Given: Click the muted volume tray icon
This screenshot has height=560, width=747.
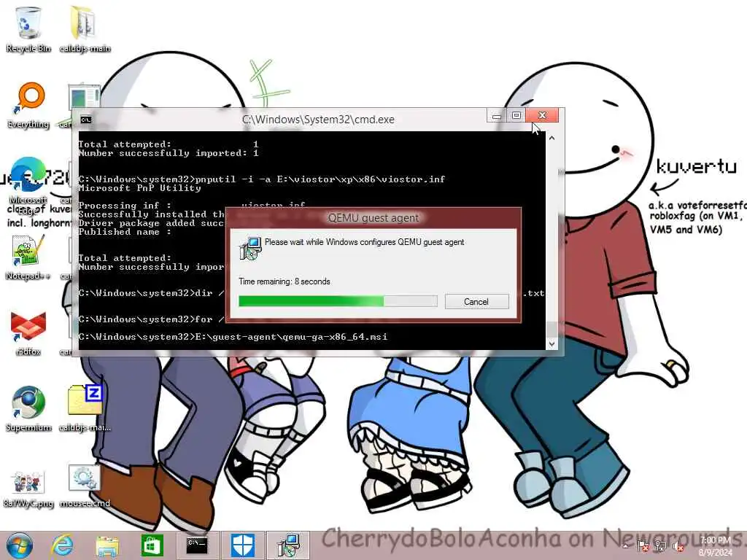Looking at the screenshot, I should coord(678,546).
